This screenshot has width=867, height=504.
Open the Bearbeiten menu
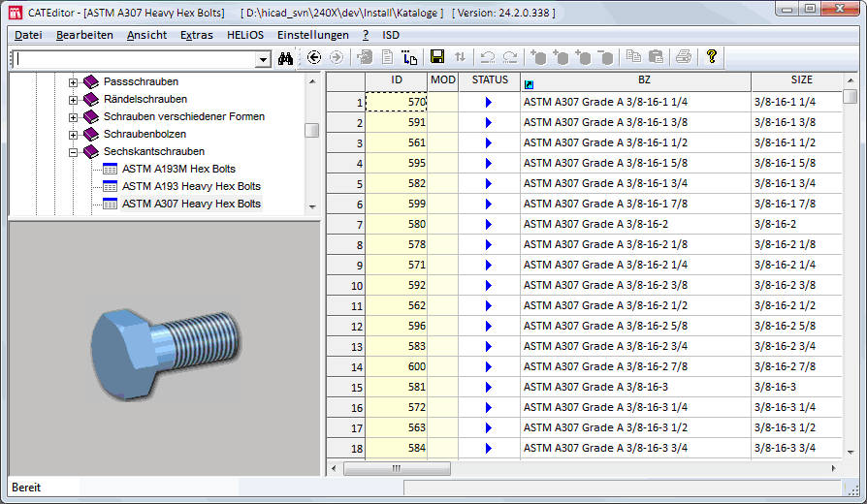83,35
